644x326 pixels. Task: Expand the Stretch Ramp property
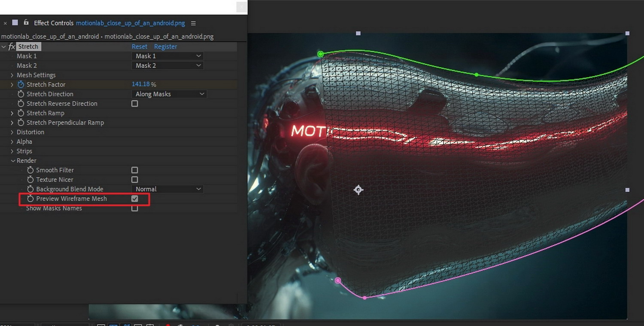[12, 113]
